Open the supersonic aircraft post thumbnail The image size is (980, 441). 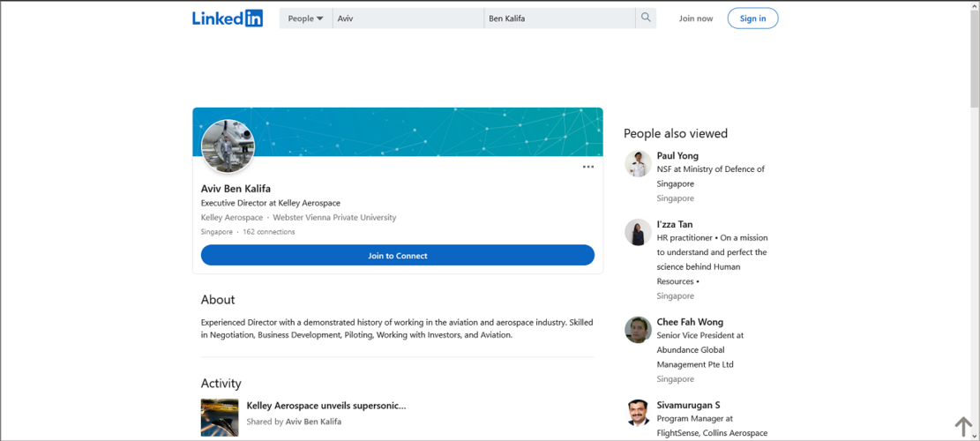pos(220,417)
